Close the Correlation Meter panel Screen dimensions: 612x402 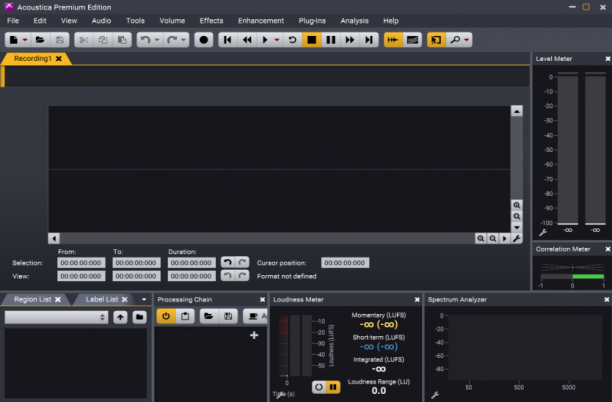(608, 249)
